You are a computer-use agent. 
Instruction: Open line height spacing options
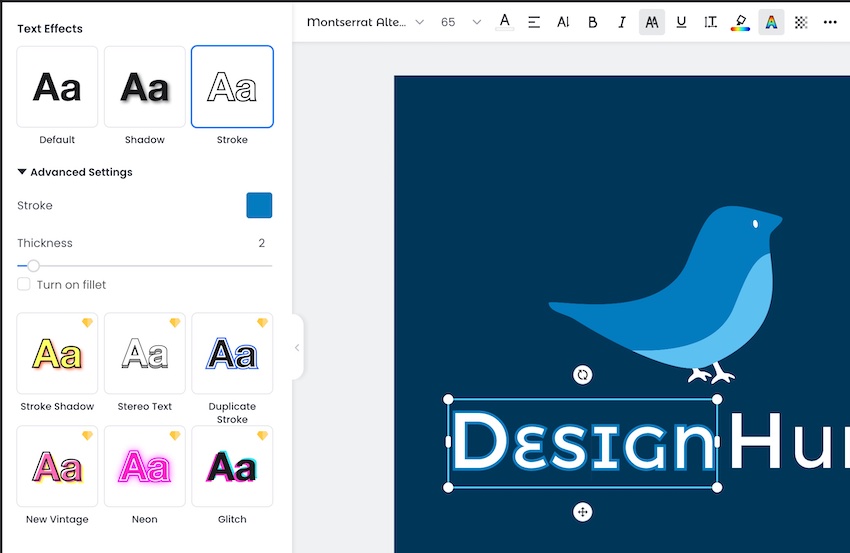tap(710, 22)
